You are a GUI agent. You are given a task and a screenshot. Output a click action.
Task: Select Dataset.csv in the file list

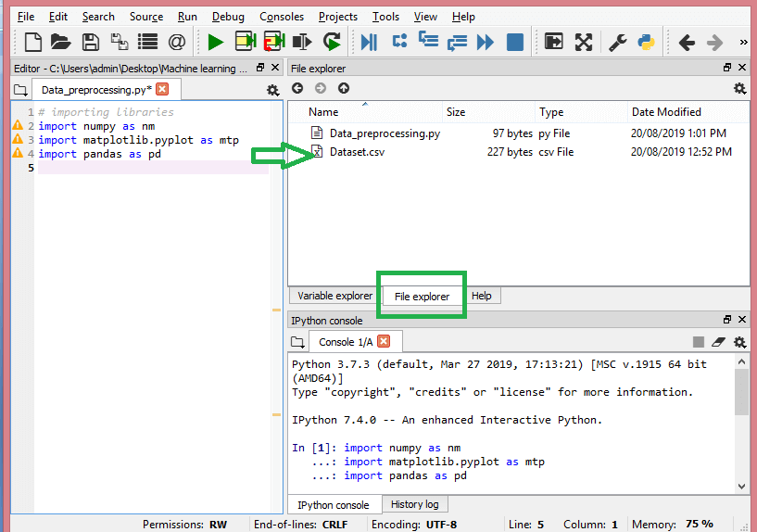click(x=357, y=152)
